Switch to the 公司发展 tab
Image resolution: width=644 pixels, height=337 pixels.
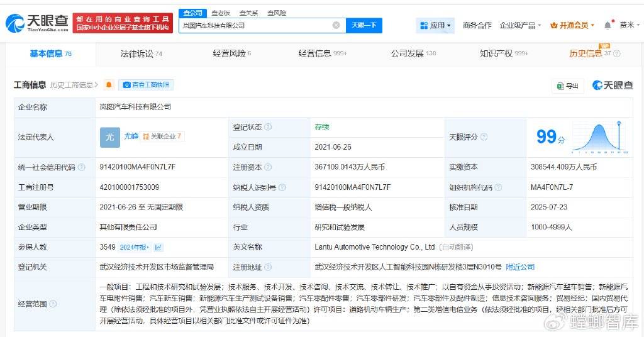413,54
